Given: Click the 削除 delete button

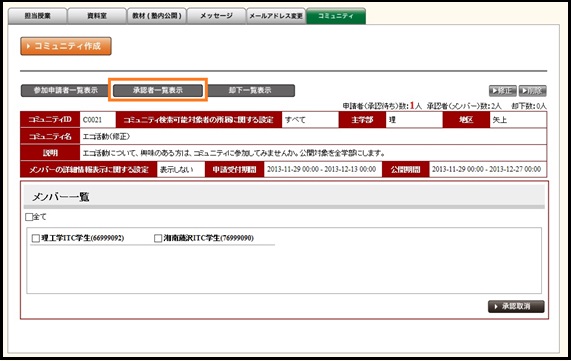Looking at the screenshot, I should coord(532,91).
